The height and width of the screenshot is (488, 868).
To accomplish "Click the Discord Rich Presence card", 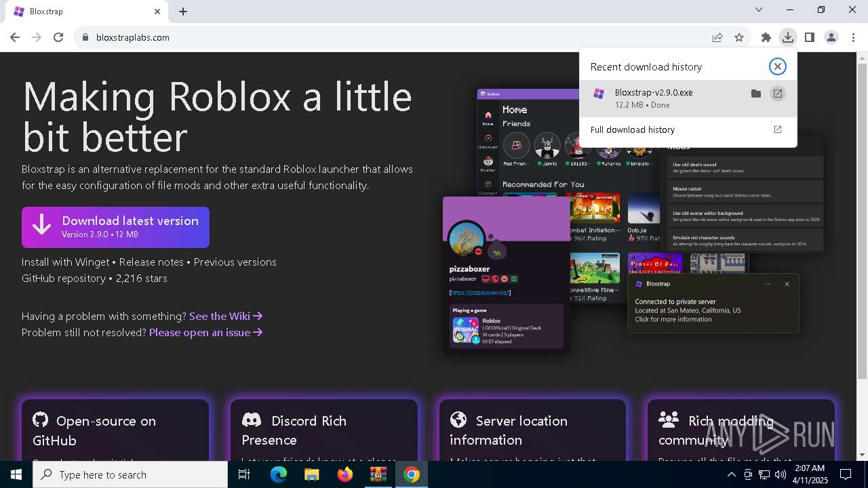I will pos(324,430).
